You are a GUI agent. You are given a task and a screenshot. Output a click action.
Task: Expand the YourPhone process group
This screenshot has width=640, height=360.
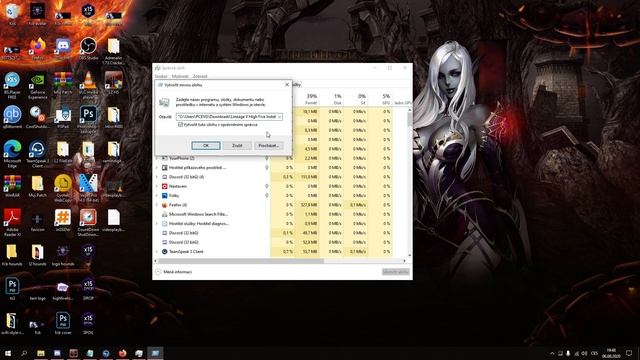point(157,158)
